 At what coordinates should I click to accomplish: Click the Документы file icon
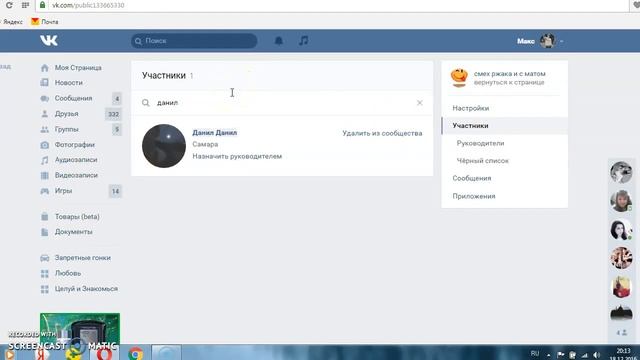[x=44, y=232]
